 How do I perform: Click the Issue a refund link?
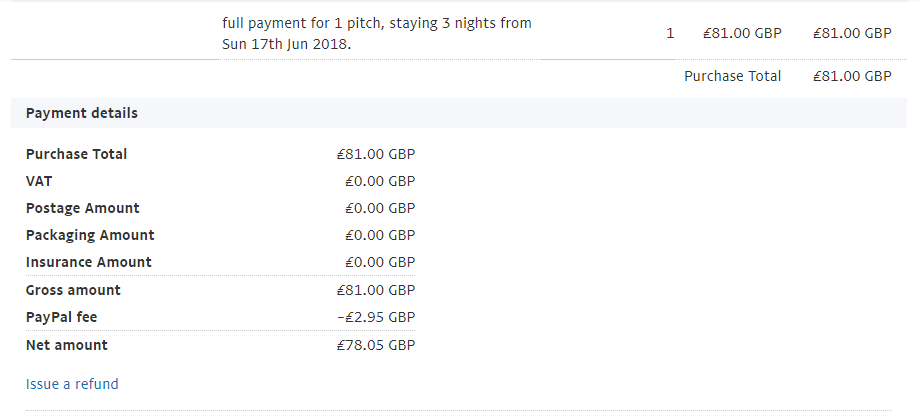[72, 384]
